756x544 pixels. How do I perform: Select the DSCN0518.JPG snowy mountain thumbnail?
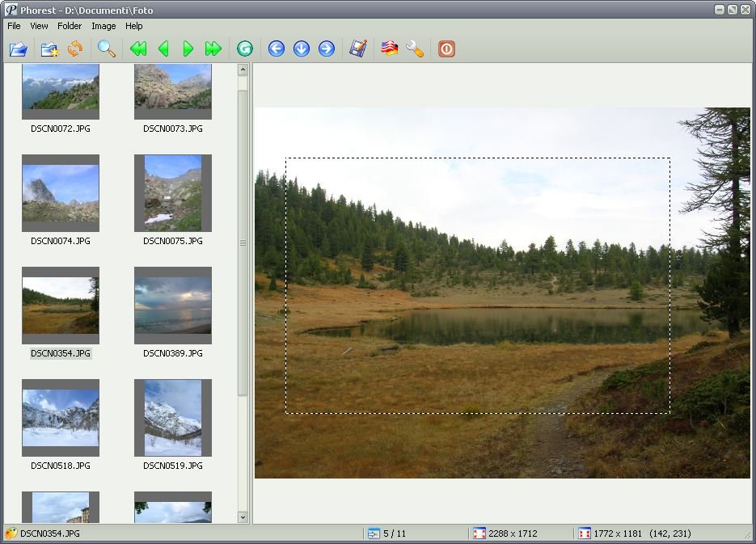(x=61, y=418)
